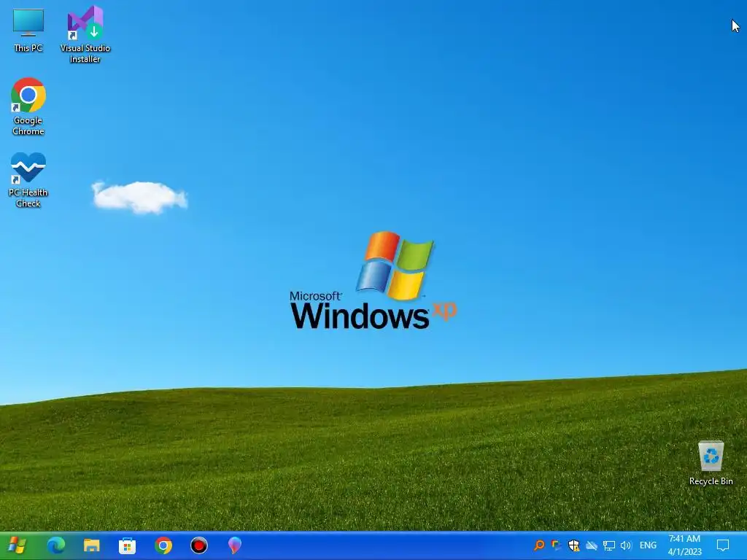Open the volume speaker tray icon
The height and width of the screenshot is (560, 747).
[626, 545]
